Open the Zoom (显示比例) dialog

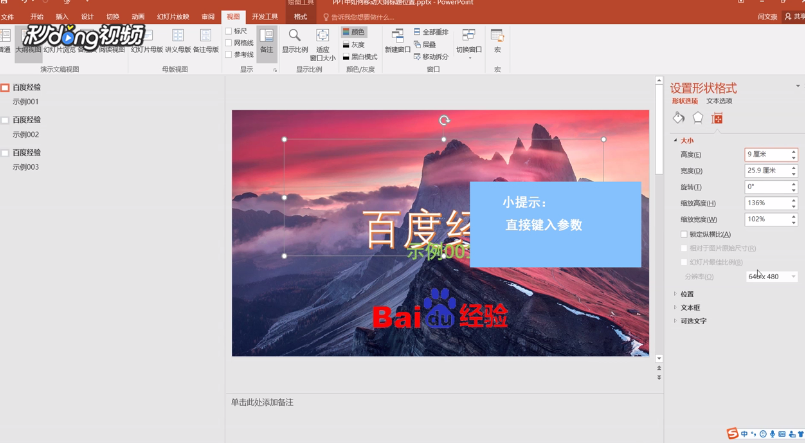pos(295,41)
